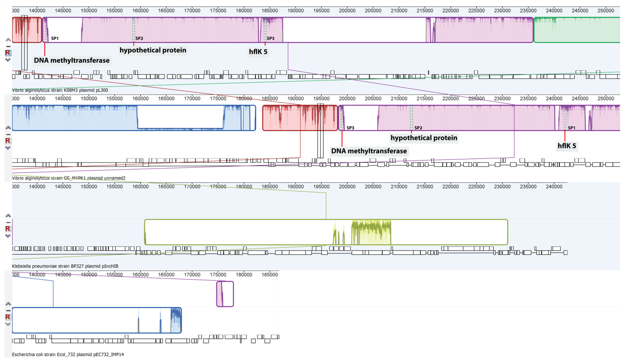Set Klebsiella pIncHIB as reference genome
The width and height of the screenshot is (626, 364).
coord(8,229)
